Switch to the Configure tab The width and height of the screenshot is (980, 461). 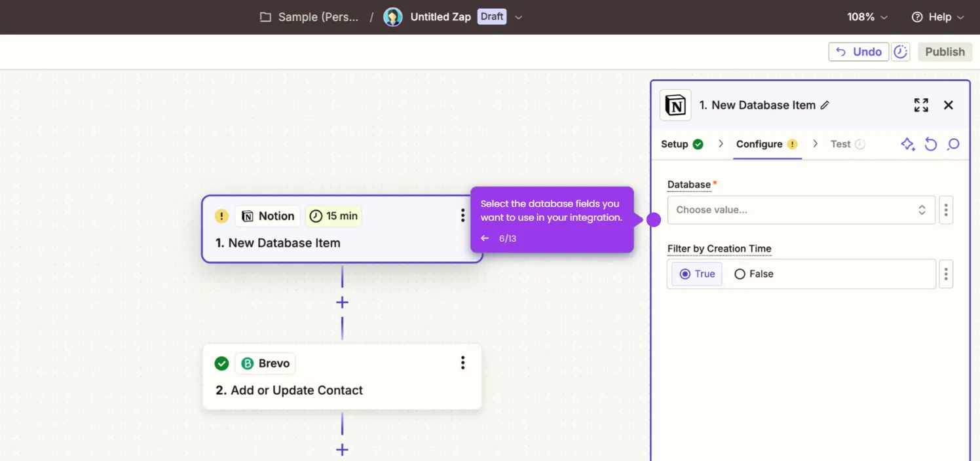tap(766, 144)
